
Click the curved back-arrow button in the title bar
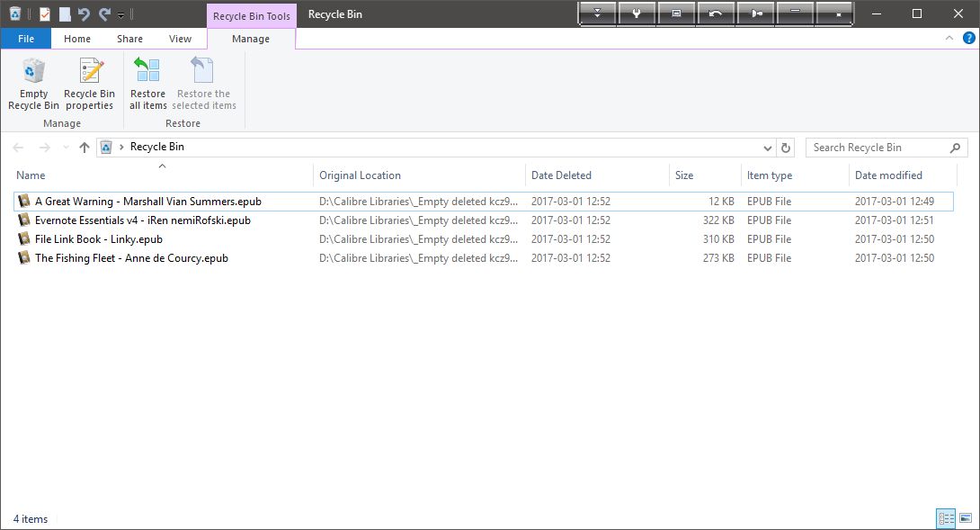(715, 13)
